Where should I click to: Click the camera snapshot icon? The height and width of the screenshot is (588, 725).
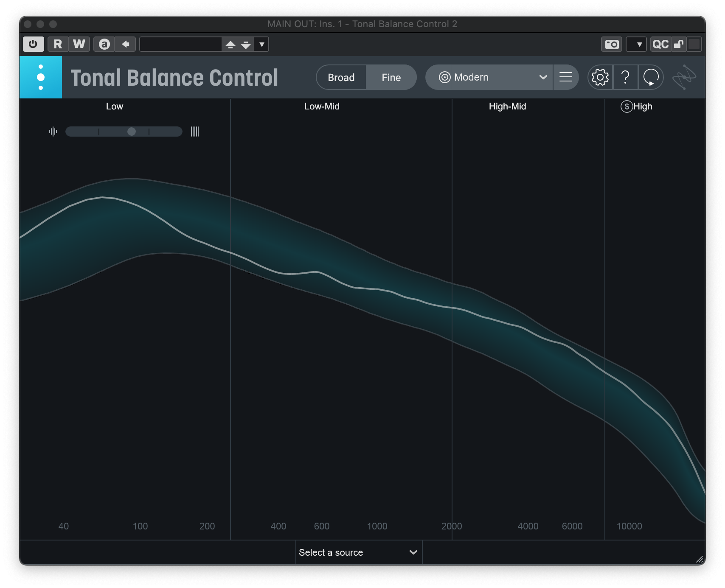612,44
